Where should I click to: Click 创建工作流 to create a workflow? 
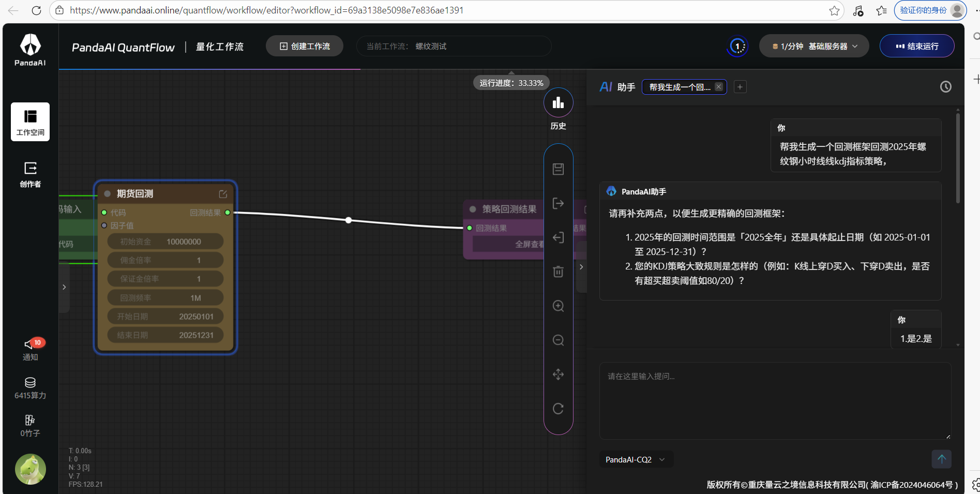pos(305,46)
